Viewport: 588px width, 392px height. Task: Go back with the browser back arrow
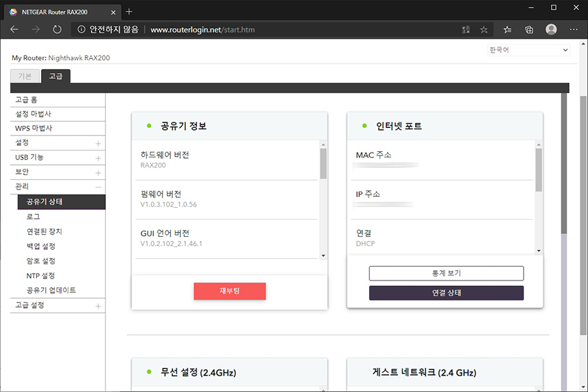point(14,29)
